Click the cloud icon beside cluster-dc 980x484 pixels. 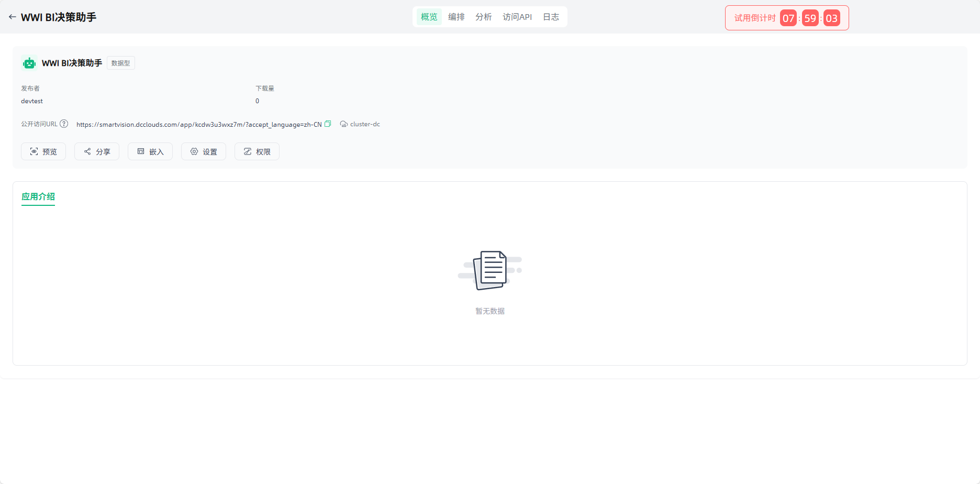tap(343, 124)
